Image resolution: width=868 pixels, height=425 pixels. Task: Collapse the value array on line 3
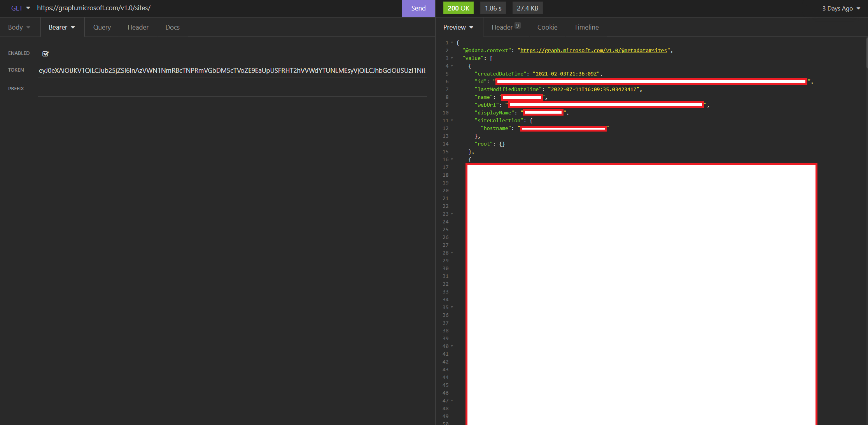452,58
